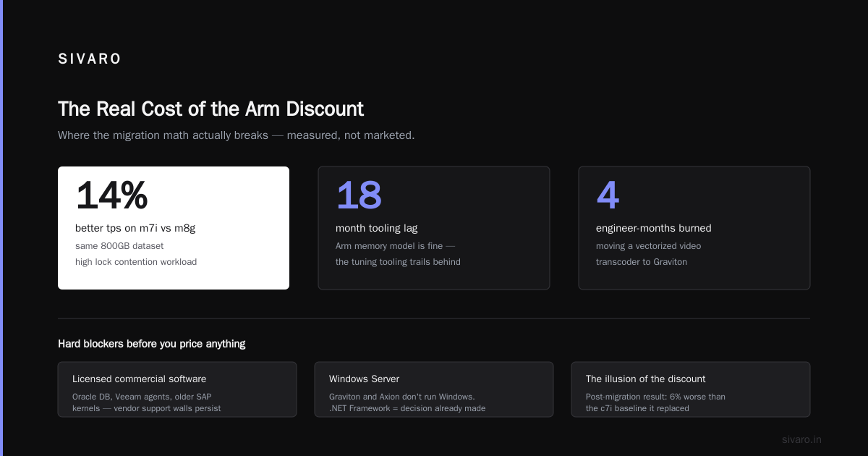
Task: Open the 18 month tooling lag card
Action: point(434,228)
